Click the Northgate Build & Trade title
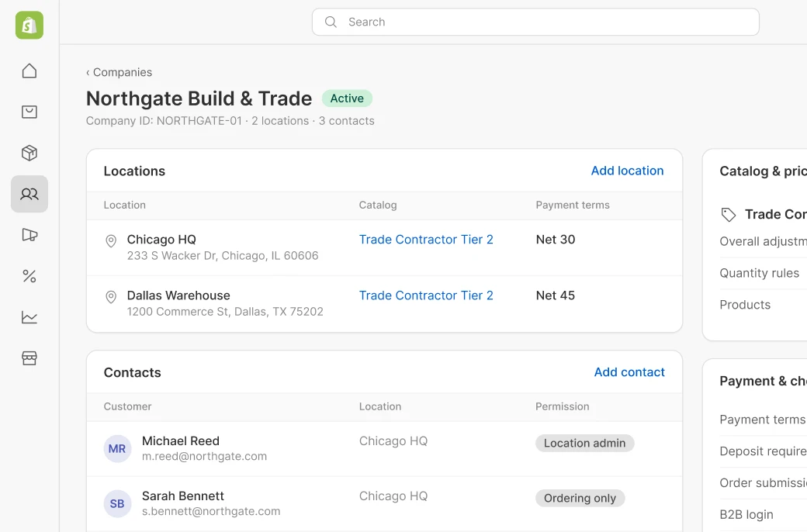This screenshot has width=807, height=532. 199,98
